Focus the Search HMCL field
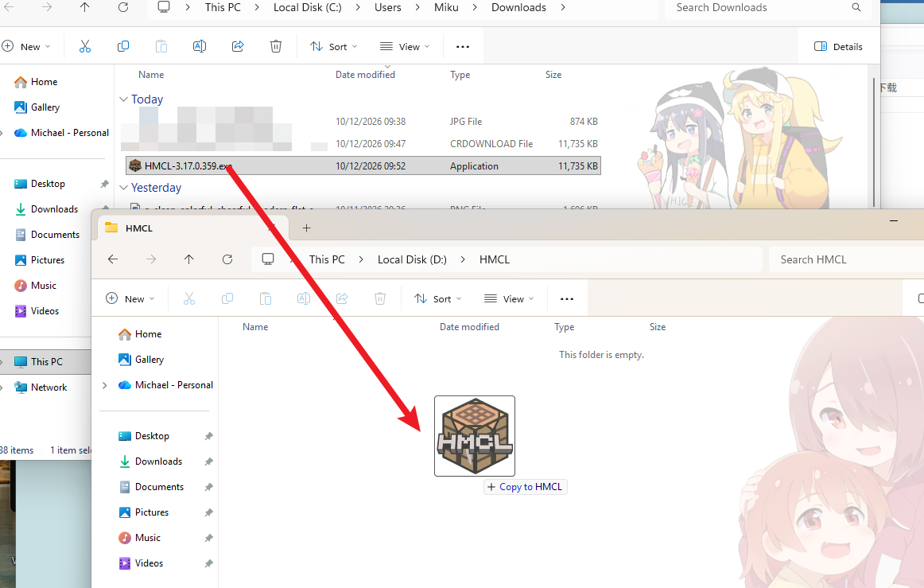This screenshot has height=588, width=924. (x=846, y=259)
